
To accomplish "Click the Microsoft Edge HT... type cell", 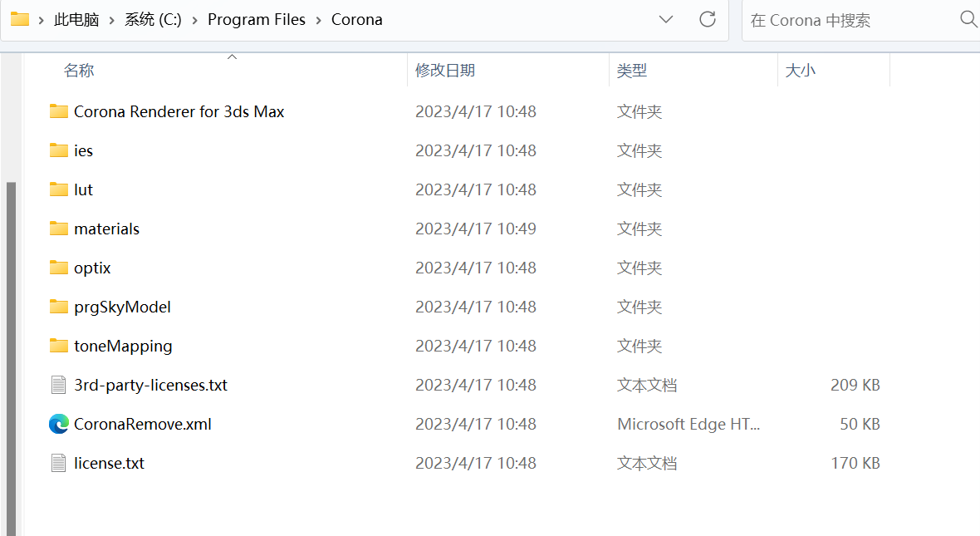I will [x=688, y=424].
